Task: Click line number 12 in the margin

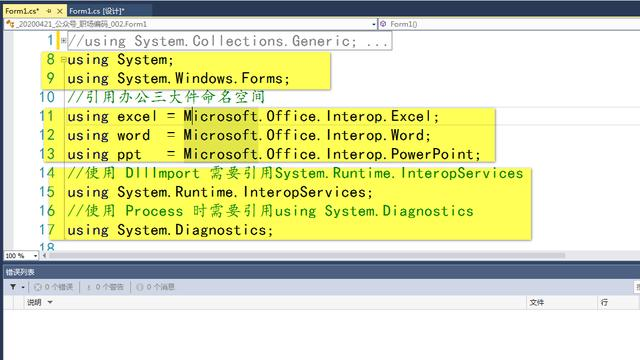Action: (x=47, y=135)
